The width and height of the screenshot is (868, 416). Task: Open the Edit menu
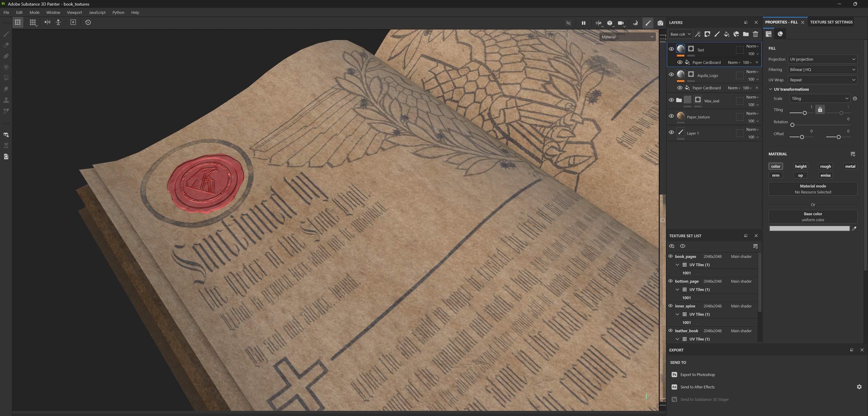pyautogui.click(x=19, y=13)
